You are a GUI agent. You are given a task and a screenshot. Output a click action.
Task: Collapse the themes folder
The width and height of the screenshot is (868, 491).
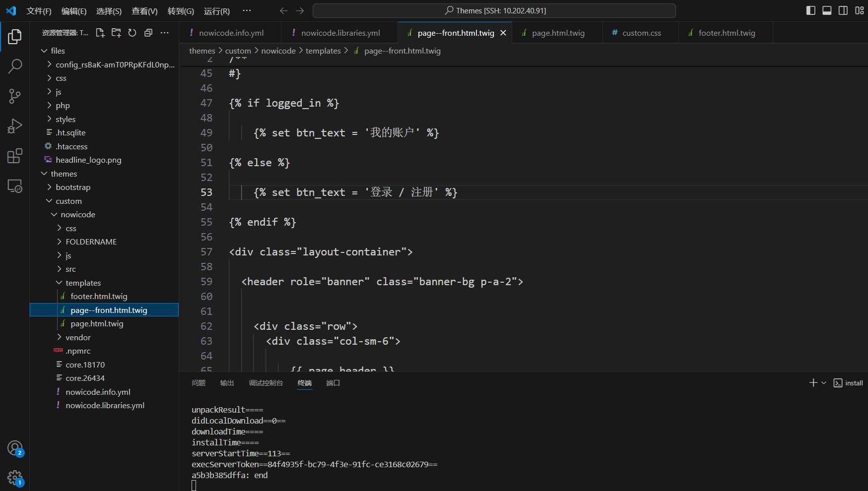104,174
